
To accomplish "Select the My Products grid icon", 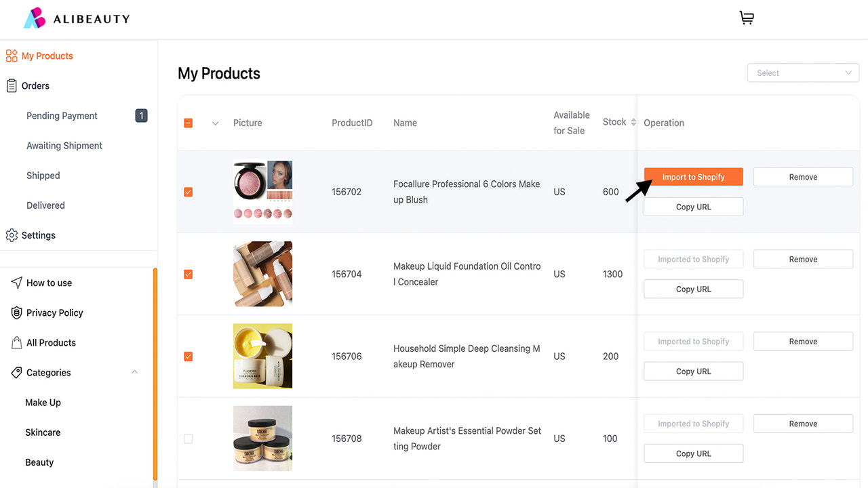I will pyautogui.click(x=11, y=56).
